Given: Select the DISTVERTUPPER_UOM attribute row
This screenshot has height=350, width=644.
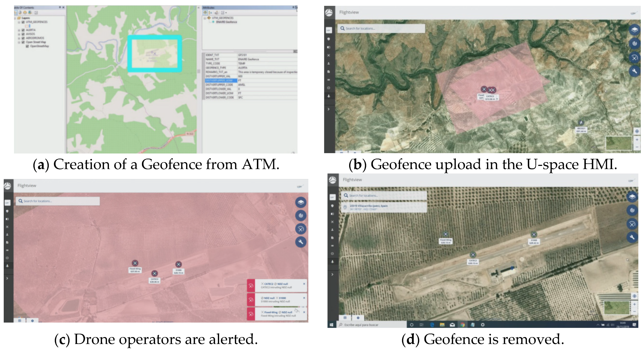Looking at the screenshot, I should pyautogui.click(x=221, y=80).
